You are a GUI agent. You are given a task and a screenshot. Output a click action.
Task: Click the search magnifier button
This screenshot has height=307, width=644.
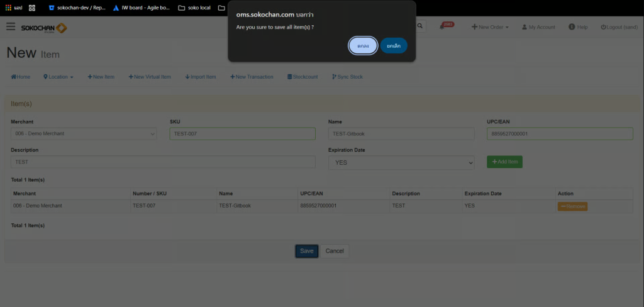click(x=421, y=26)
